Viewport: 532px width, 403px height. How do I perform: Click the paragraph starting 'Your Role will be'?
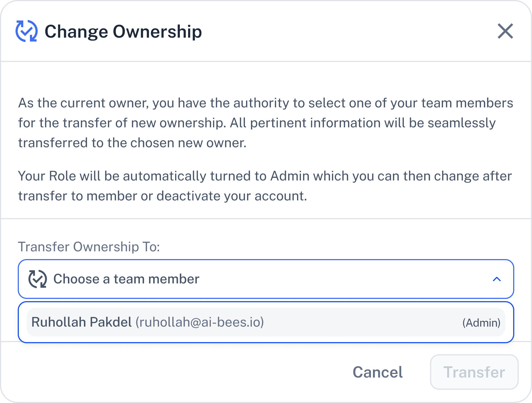pyautogui.click(x=265, y=186)
